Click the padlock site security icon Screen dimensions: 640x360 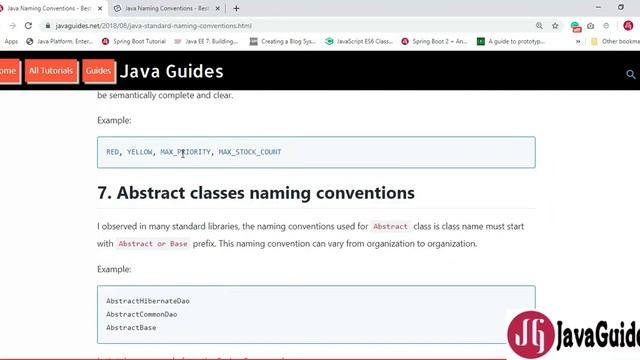pos(48,26)
